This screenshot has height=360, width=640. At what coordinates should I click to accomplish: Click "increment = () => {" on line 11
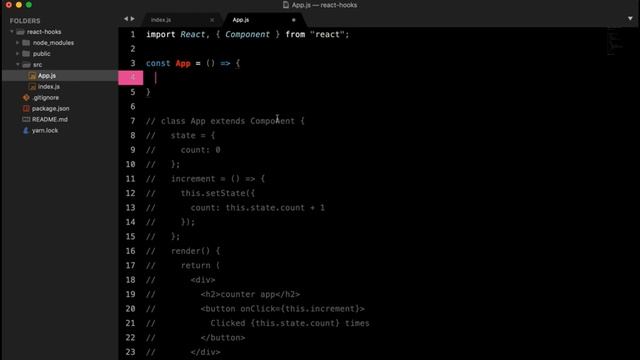218,179
